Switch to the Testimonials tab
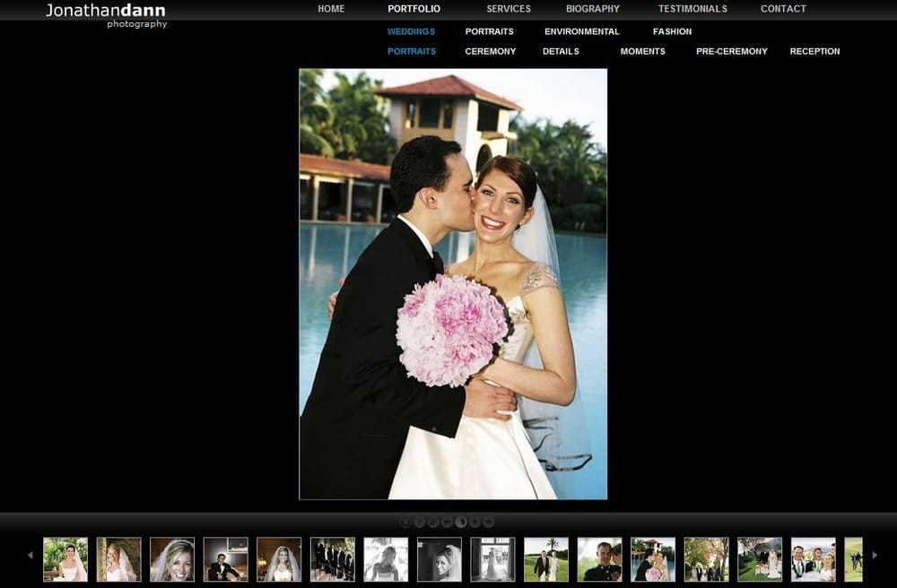Screen dimensions: 897x588 click(692, 9)
